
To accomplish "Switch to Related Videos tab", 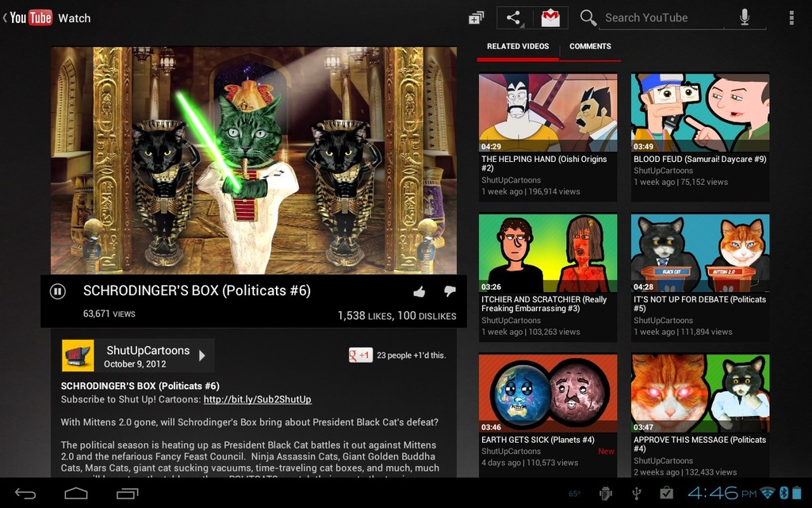I will click(x=518, y=47).
